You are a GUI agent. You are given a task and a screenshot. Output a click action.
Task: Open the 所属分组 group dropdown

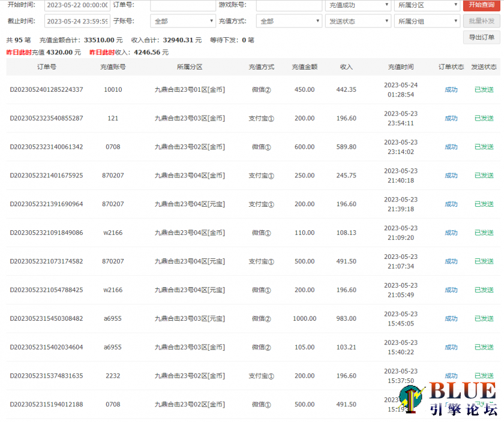[x=427, y=20]
